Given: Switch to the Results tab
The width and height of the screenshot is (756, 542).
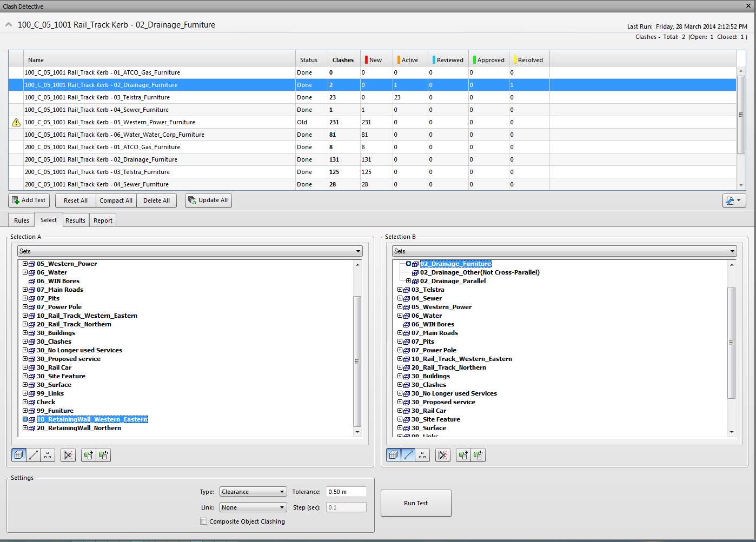Looking at the screenshot, I should coord(75,220).
